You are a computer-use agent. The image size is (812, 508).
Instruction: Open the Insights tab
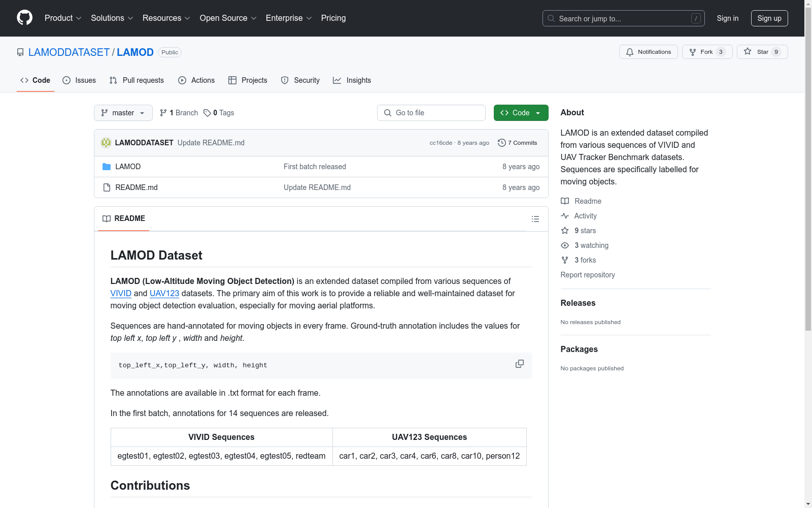point(352,80)
